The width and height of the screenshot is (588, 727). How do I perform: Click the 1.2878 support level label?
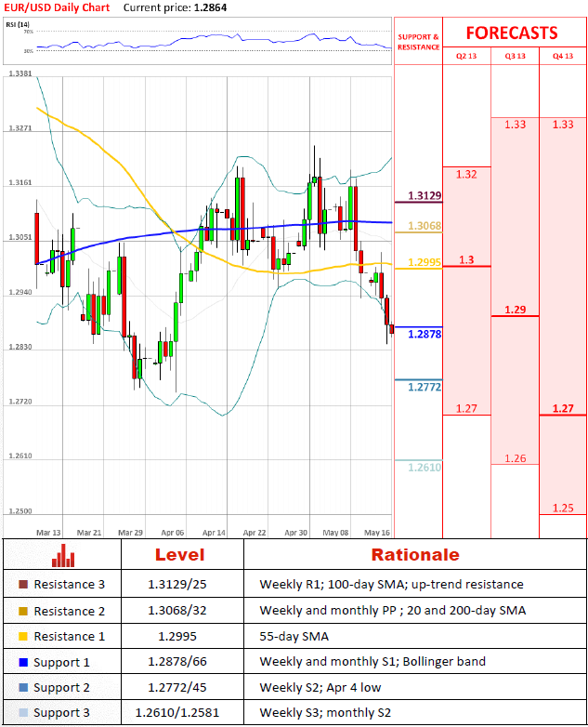(x=425, y=335)
